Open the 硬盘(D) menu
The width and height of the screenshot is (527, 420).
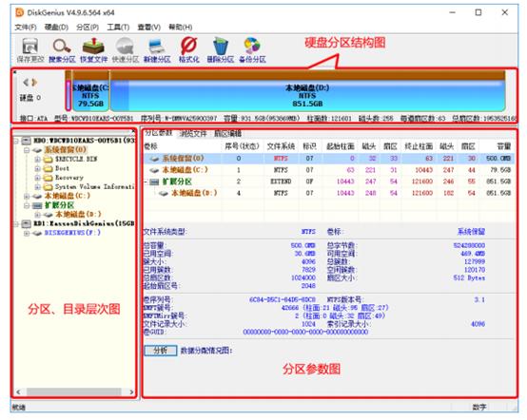point(56,28)
